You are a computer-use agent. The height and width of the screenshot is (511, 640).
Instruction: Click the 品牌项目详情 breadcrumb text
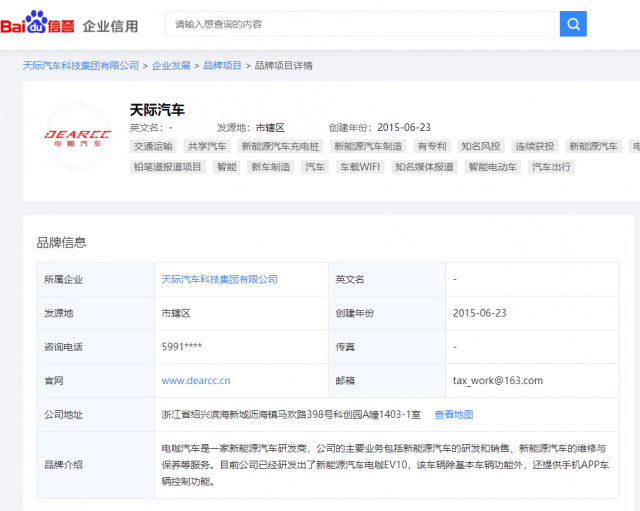coord(284,66)
